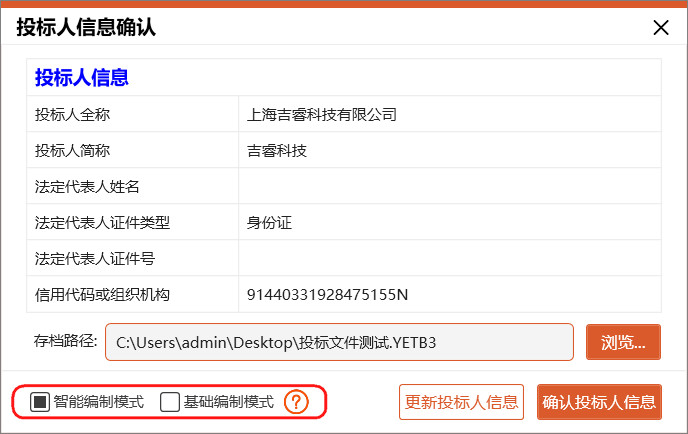The height and width of the screenshot is (434, 688).
Task: Click the 存档路径 file path field
Action: [x=338, y=342]
